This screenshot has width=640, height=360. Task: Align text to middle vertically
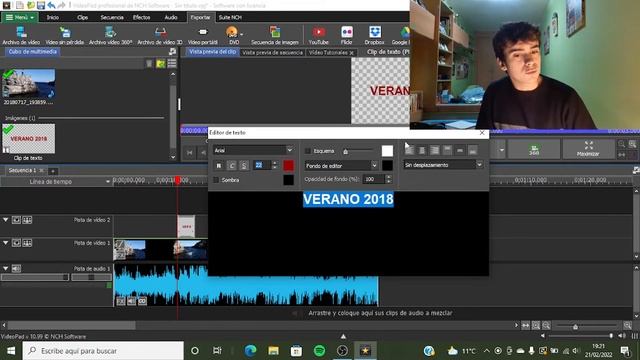[x=460, y=150]
